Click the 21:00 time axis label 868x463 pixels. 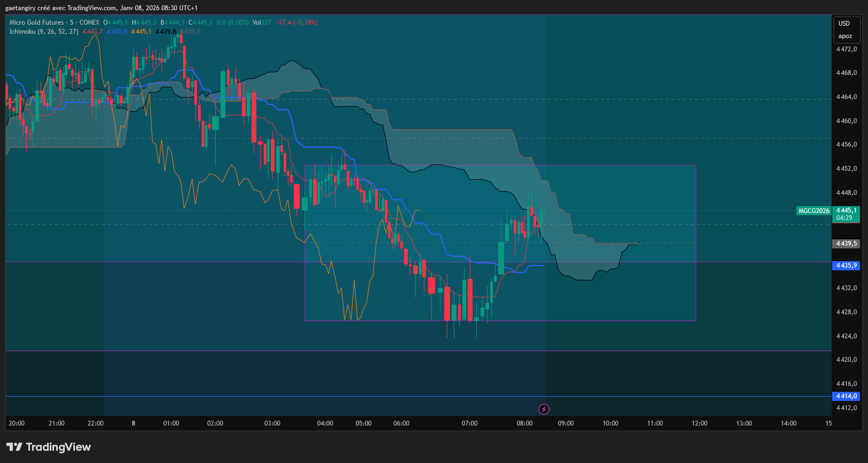click(x=57, y=423)
